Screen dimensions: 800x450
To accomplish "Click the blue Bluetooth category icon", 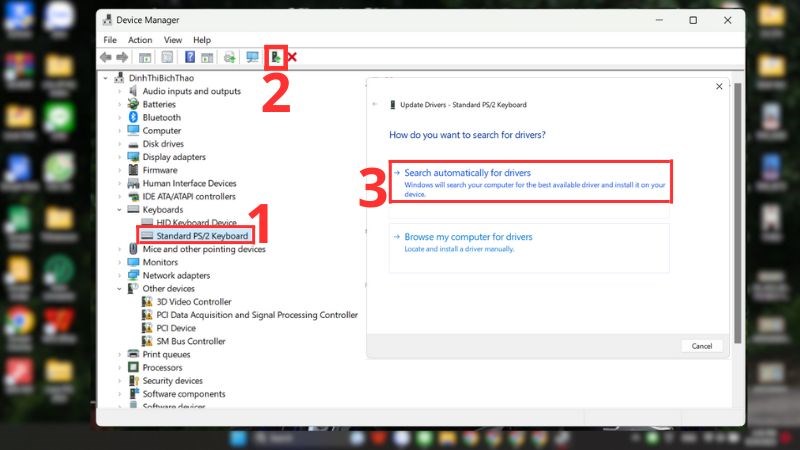I will [133, 117].
